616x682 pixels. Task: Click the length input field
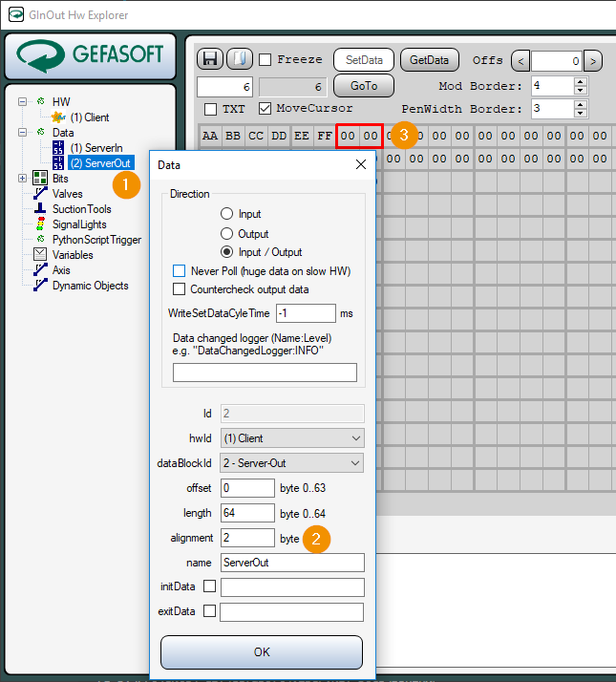(x=247, y=513)
